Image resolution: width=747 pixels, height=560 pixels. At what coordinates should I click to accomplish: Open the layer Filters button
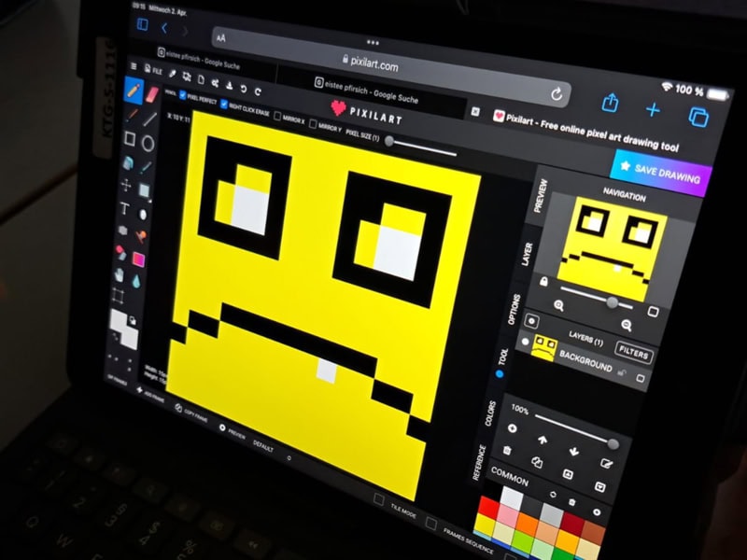tap(633, 355)
